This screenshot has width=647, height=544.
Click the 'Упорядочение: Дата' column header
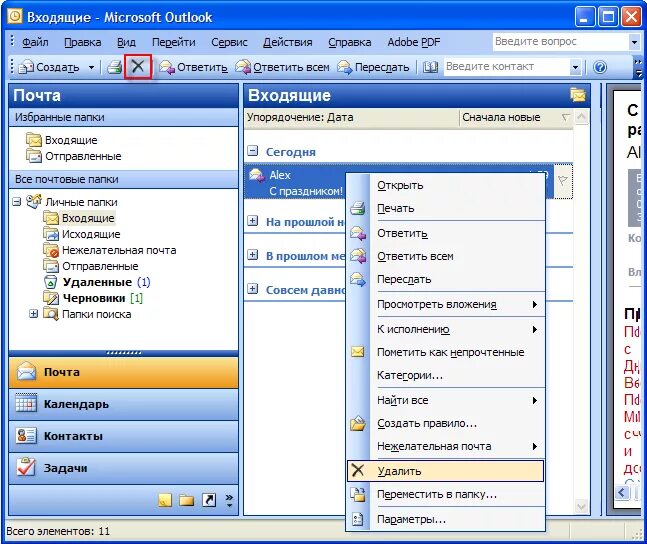351,118
